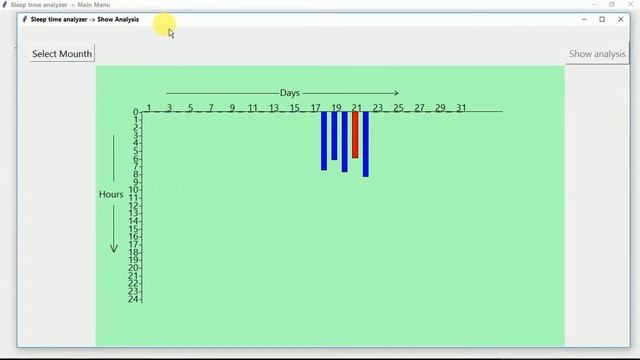Close the Main Menu background window
640x360 pixels.
click(x=631, y=4)
